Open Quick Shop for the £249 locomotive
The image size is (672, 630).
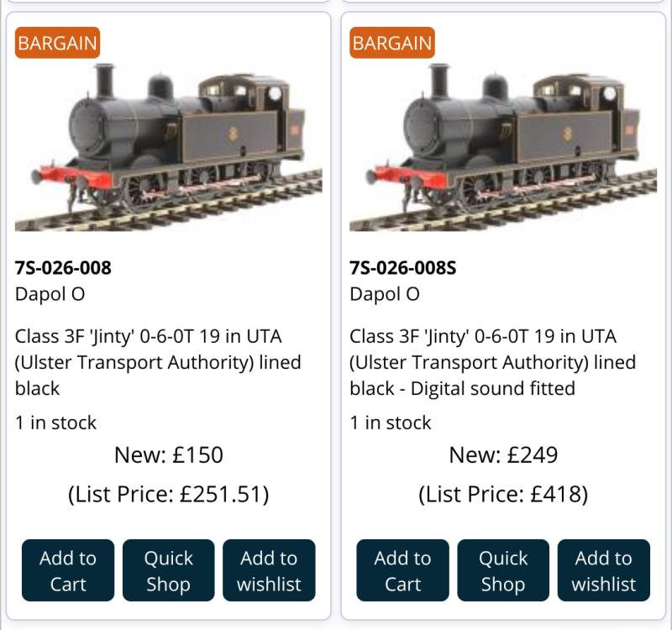pyautogui.click(x=502, y=570)
